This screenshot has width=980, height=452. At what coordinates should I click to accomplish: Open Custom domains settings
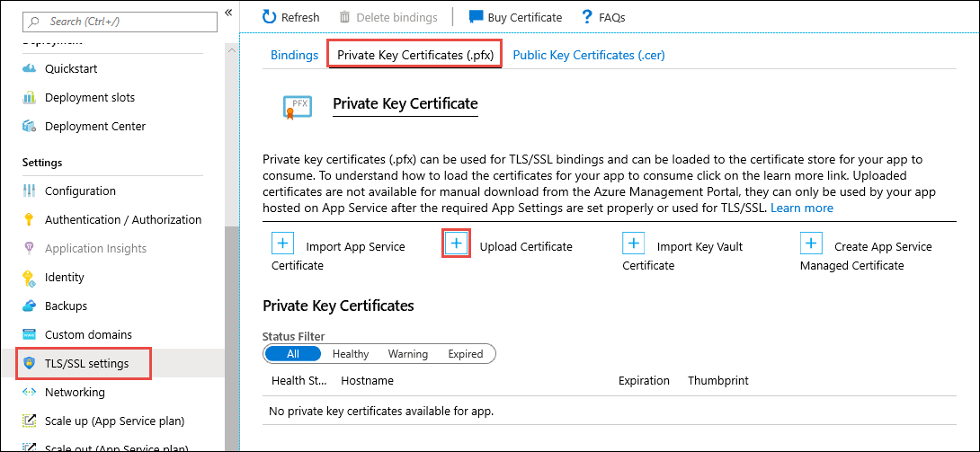pos(88,335)
